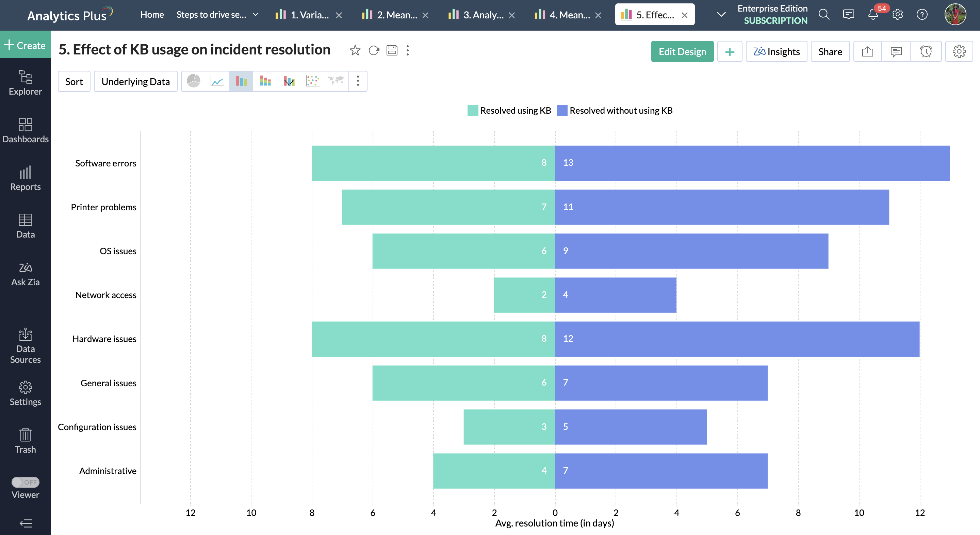This screenshot has height=535, width=980.
Task: Go to the Home tab
Action: click(152, 14)
